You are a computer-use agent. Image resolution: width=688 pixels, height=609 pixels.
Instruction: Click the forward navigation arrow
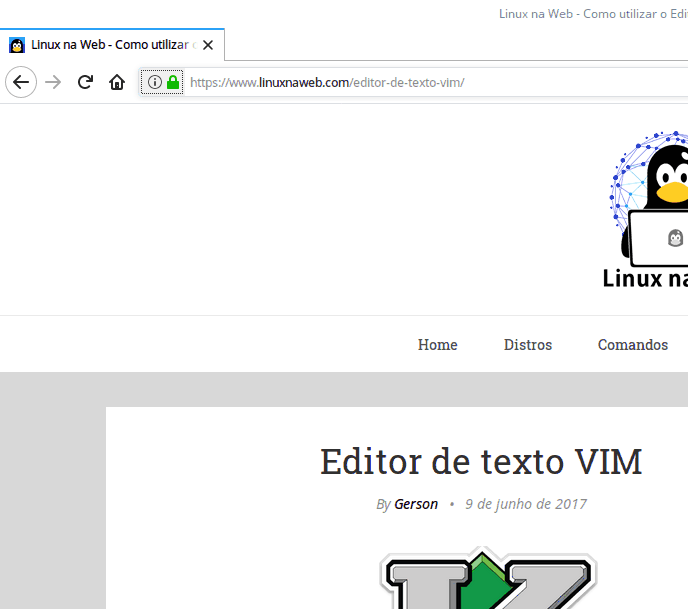[x=54, y=82]
